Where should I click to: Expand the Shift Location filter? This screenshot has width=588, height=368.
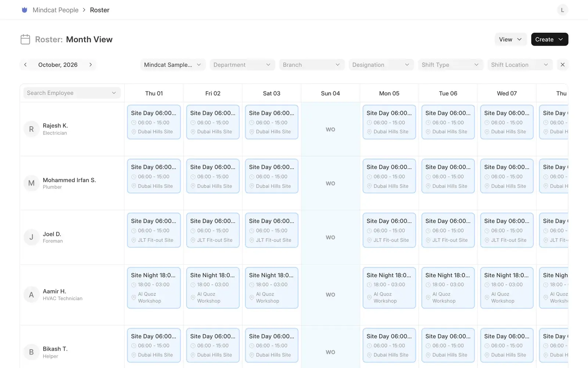tap(520, 65)
